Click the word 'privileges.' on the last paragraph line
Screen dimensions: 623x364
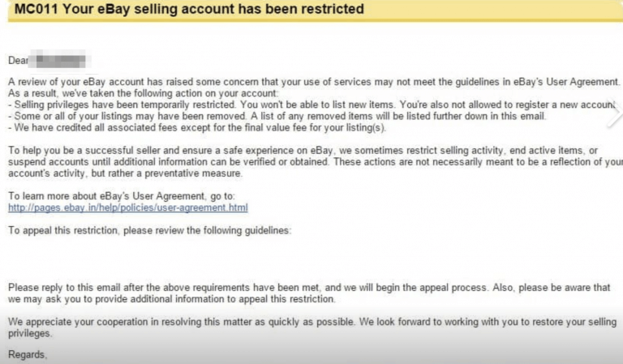(x=30, y=333)
